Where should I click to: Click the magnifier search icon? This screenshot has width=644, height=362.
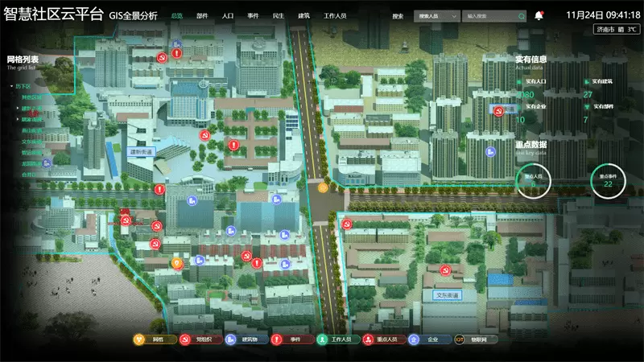[521, 16]
